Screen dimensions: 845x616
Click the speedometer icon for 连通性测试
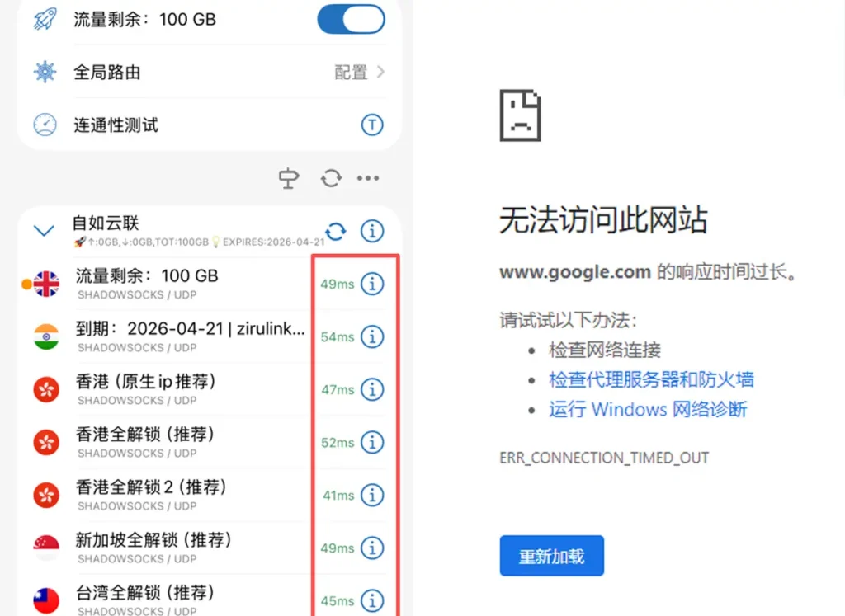44,125
